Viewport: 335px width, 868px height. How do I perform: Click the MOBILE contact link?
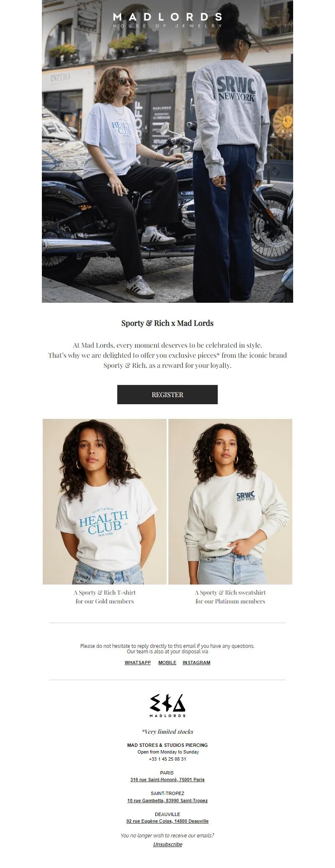click(x=167, y=663)
